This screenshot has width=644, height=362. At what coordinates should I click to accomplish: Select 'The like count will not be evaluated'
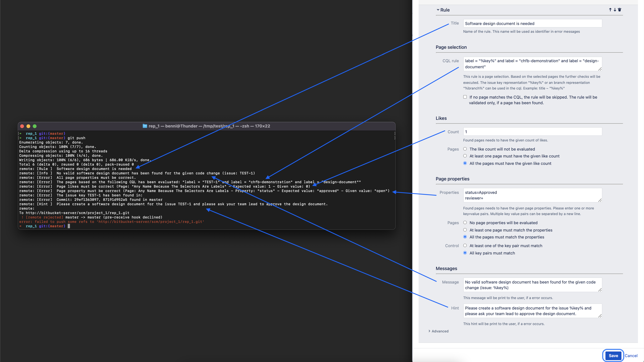tap(465, 149)
